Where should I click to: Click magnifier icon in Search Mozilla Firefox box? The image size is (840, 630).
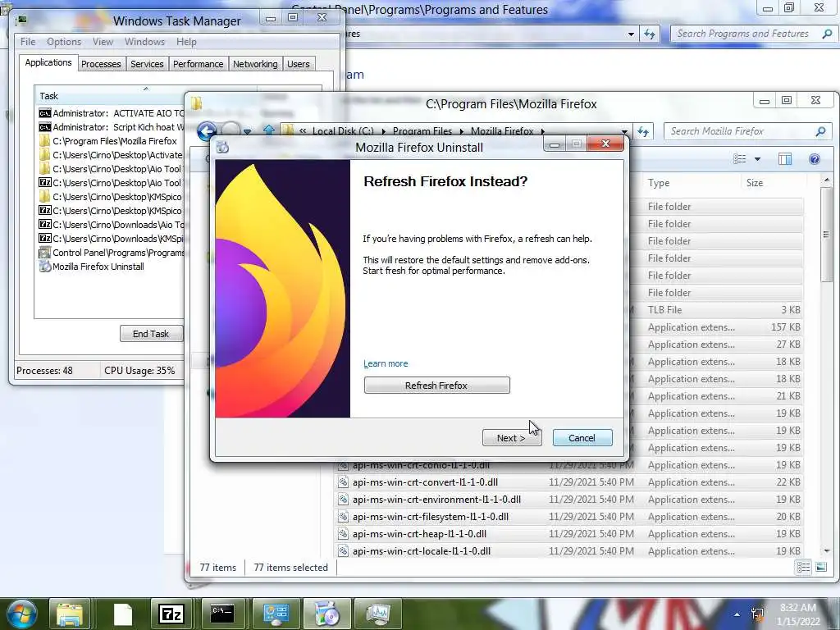[x=820, y=131]
